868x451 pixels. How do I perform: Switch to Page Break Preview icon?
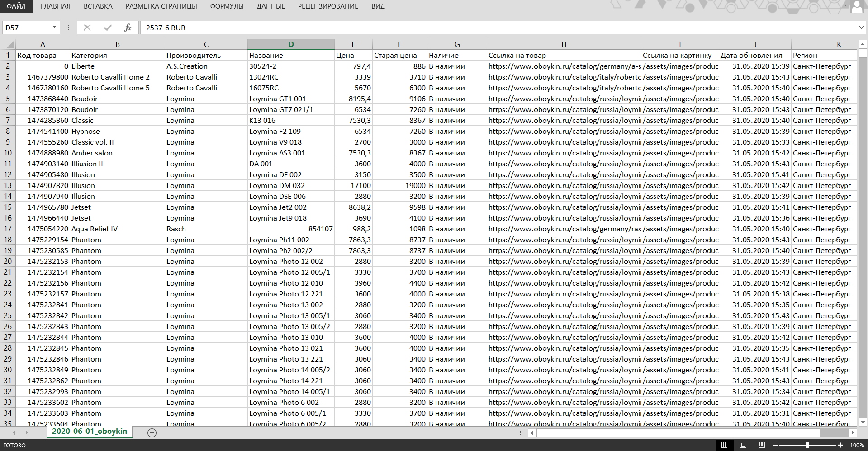click(x=762, y=445)
